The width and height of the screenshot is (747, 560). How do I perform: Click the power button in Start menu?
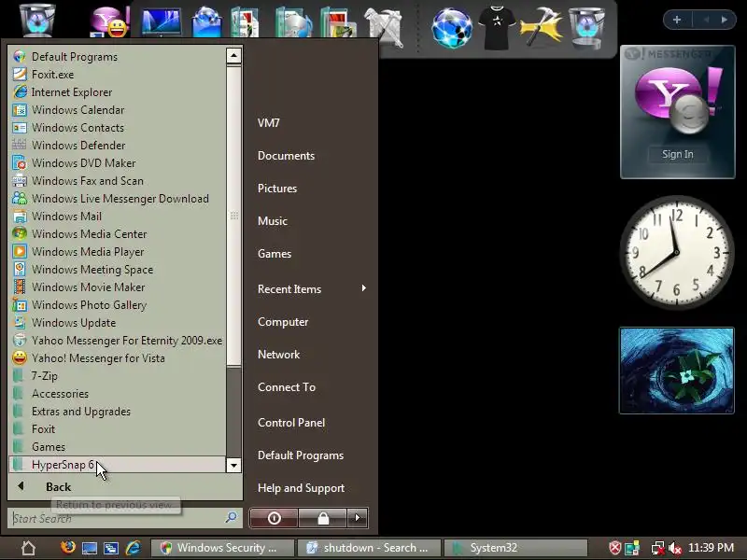click(x=274, y=518)
